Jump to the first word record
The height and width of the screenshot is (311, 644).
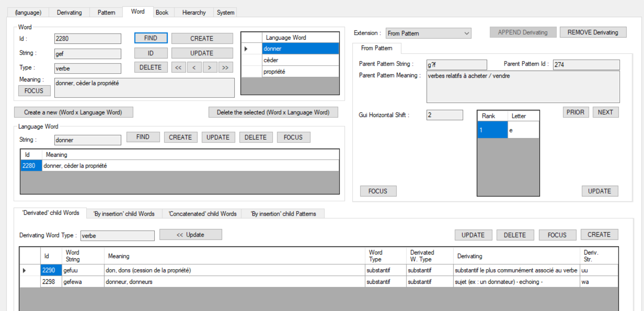coord(178,67)
